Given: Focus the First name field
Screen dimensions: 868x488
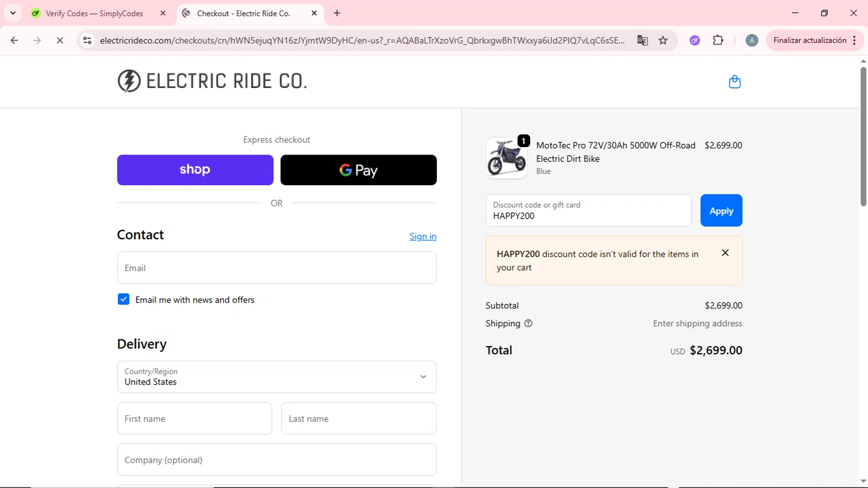Looking at the screenshot, I should point(194,419).
